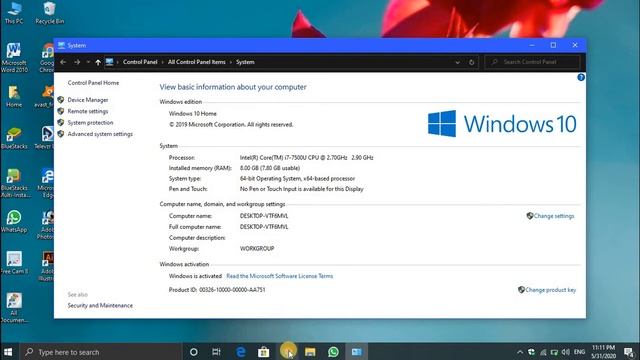Go to Control Panel Home

tap(93, 83)
